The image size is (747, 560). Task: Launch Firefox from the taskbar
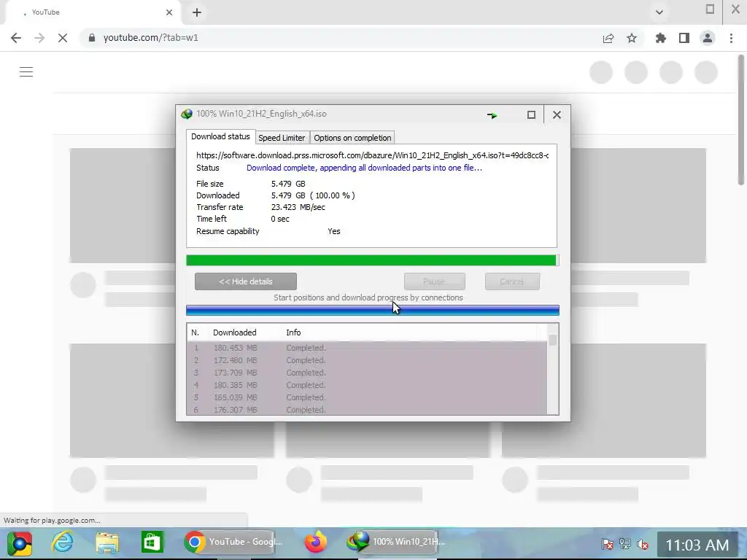[315, 542]
